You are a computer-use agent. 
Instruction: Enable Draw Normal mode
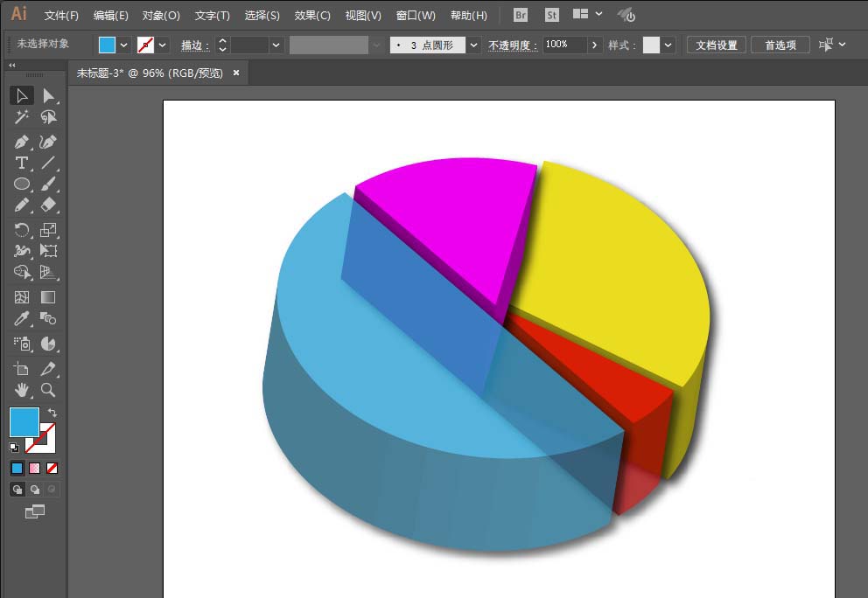point(17,490)
